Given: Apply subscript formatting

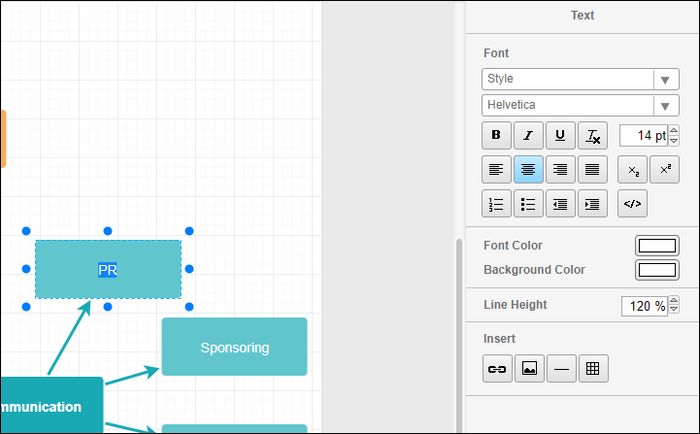Looking at the screenshot, I should tap(632, 169).
